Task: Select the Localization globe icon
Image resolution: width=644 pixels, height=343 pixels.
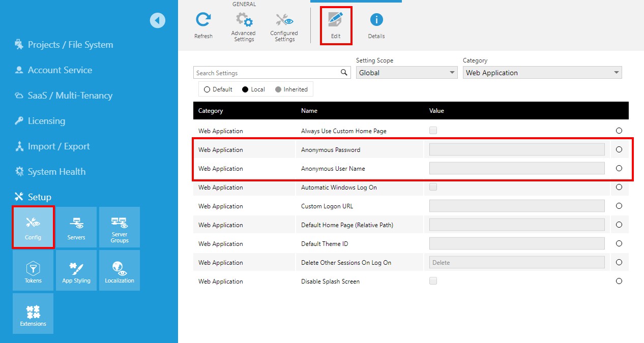Action: pos(119,270)
